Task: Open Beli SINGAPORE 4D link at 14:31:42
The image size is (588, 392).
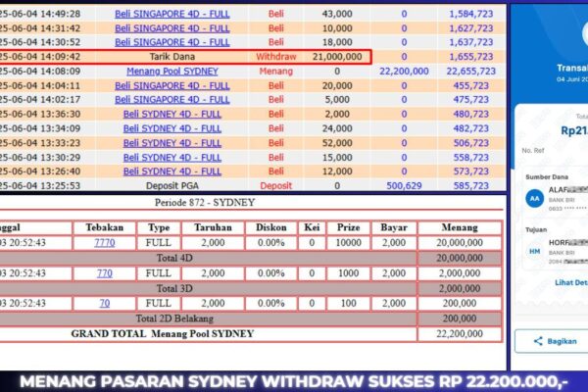Action: 172,28
